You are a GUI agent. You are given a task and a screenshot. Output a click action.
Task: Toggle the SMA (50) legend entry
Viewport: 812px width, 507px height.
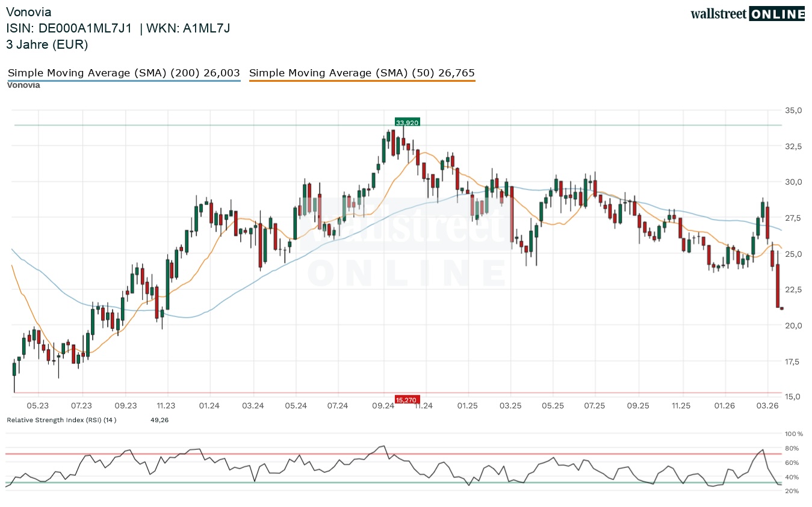click(x=362, y=73)
